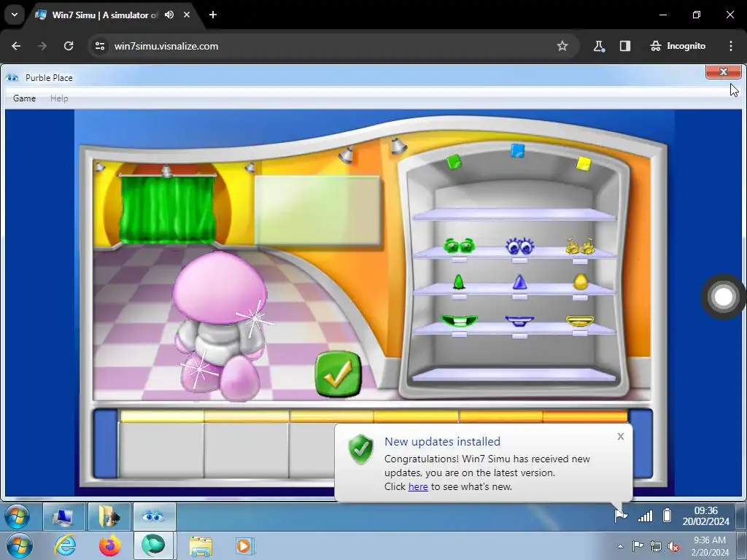747x560 pixels.
Task: Click the muted volume icon in host tray
Action: click(x=673, y=547)
